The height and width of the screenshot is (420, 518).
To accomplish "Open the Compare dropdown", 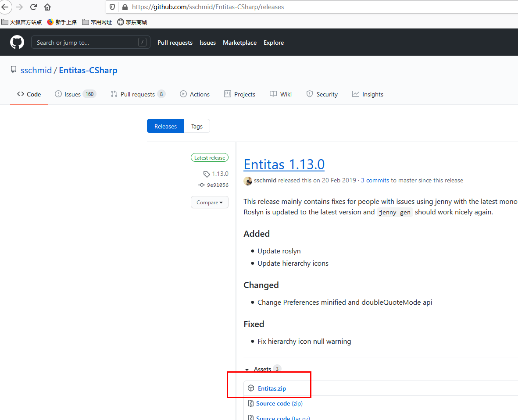I will (209, 202).
